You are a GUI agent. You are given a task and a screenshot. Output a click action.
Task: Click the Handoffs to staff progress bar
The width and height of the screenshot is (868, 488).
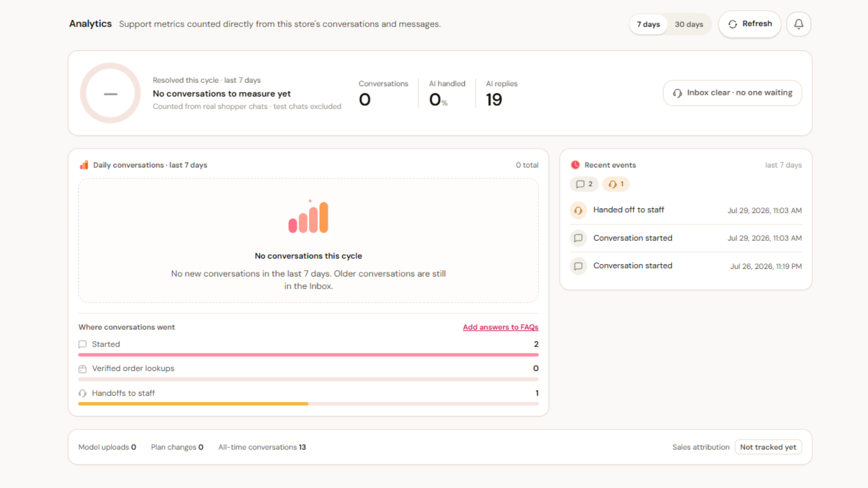click(x=308, y=404)
